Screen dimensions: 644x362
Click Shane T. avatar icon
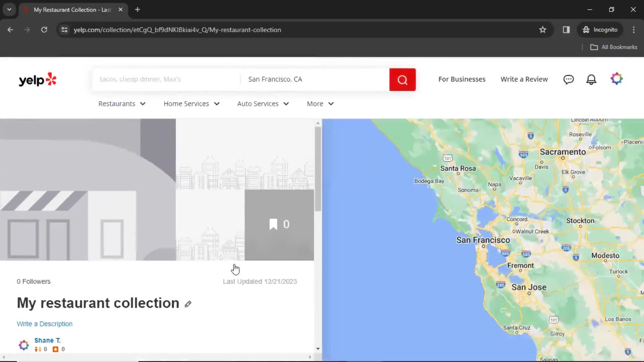[24, 345]
